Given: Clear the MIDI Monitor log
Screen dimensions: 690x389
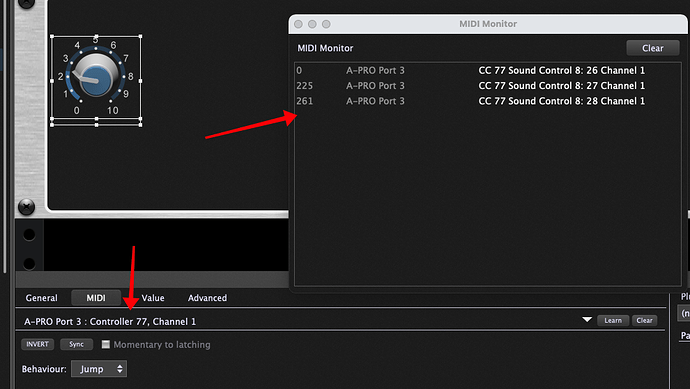Looking at the screenshot, I should (x=653, y=48).
